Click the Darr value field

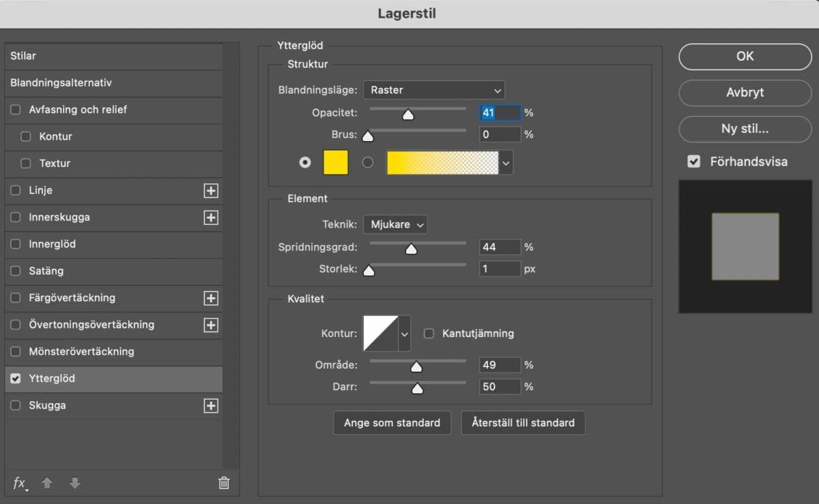point(500,387)
